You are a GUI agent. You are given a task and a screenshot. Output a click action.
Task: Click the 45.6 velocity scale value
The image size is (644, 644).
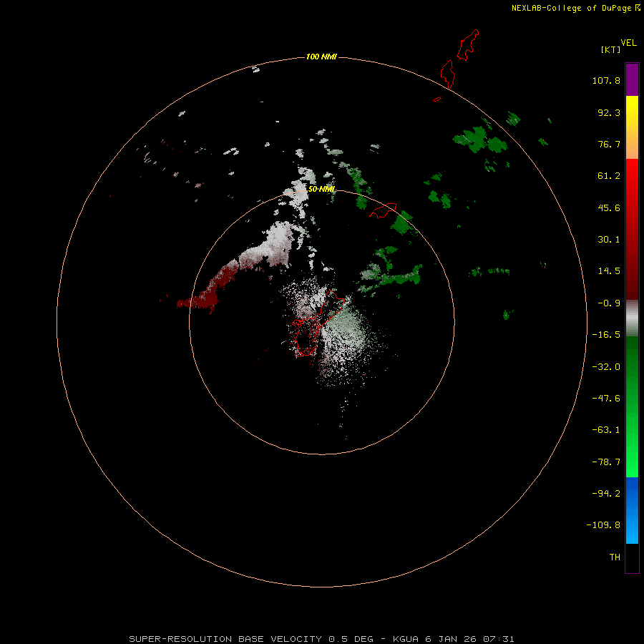click(609, 208)
